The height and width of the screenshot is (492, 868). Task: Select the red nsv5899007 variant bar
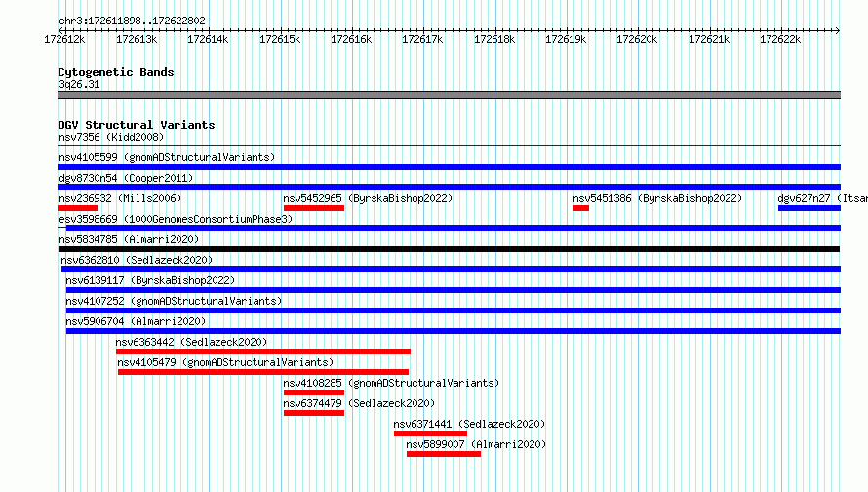point(444,454)
